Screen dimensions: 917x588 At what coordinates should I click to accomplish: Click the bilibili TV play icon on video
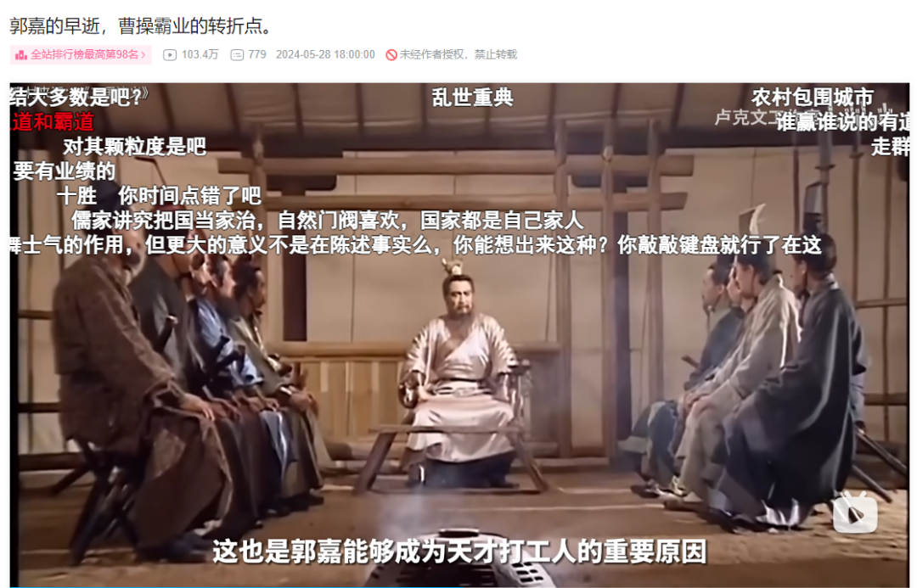854,512
